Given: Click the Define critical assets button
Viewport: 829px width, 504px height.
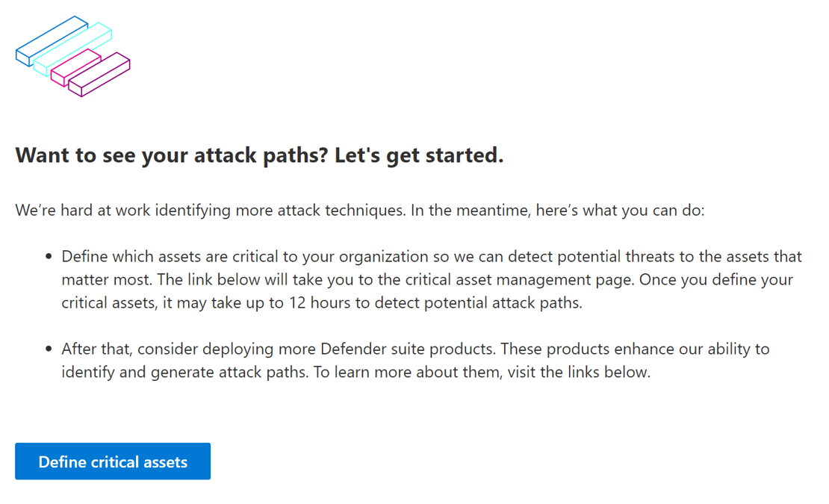Looking at the screenshot, I should (x=112, y=461).
